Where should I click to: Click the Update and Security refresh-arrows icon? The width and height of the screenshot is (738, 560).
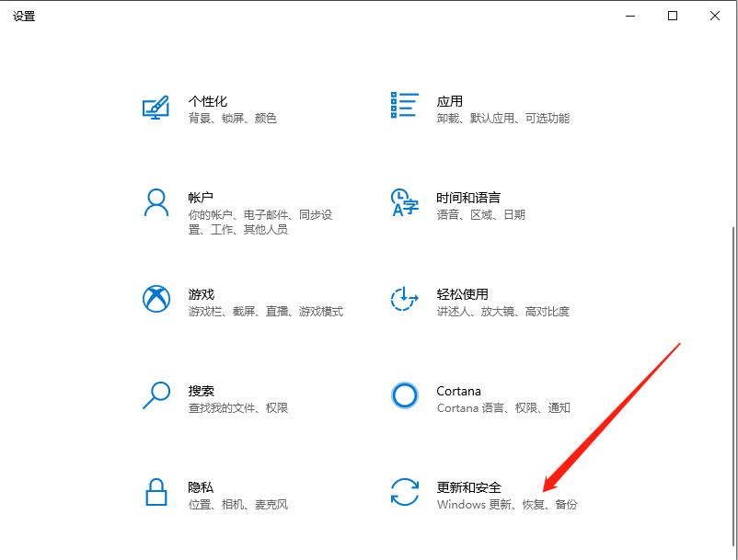(x=405, y=492)
